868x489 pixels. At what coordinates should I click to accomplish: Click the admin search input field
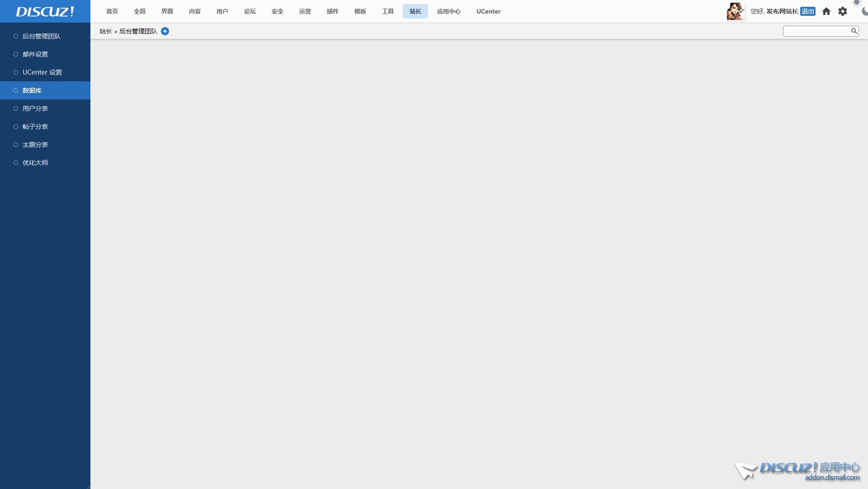(816, 31)
